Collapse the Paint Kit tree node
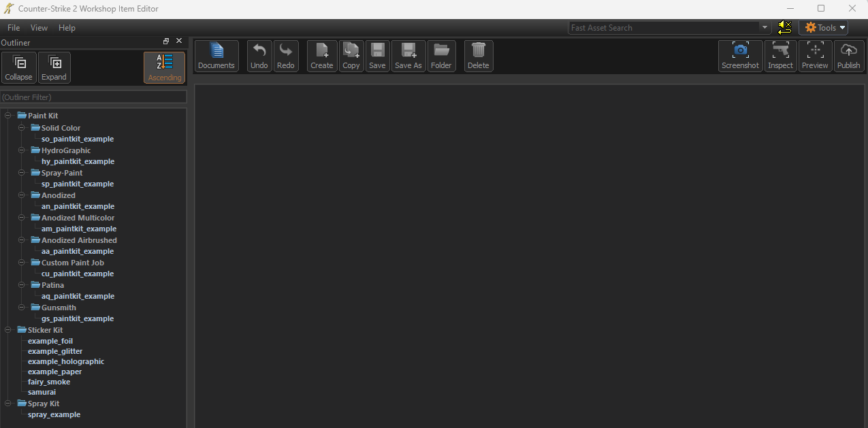Image resolution: width=868 pixels, height=428 pixels. click(x=8, y=116)
